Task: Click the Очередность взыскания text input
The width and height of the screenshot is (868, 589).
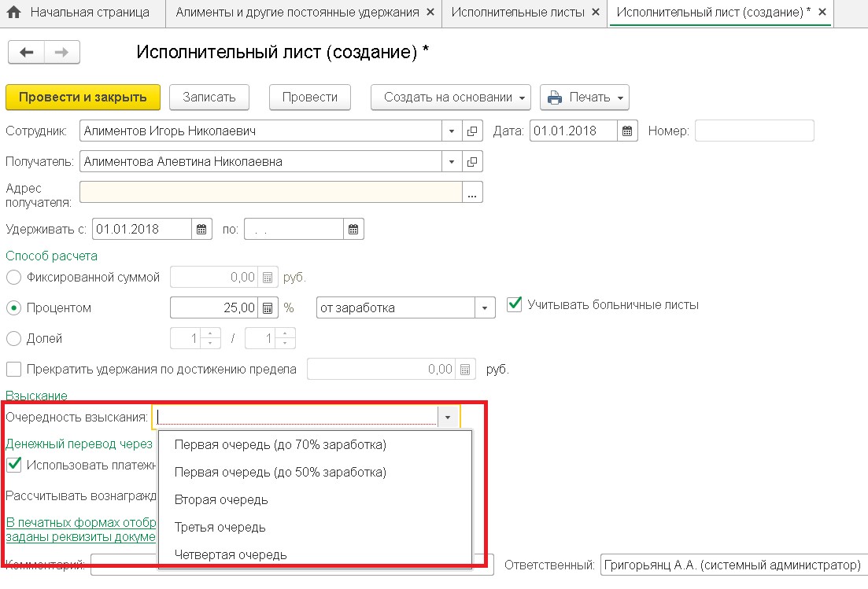Action: click(296, 417)
